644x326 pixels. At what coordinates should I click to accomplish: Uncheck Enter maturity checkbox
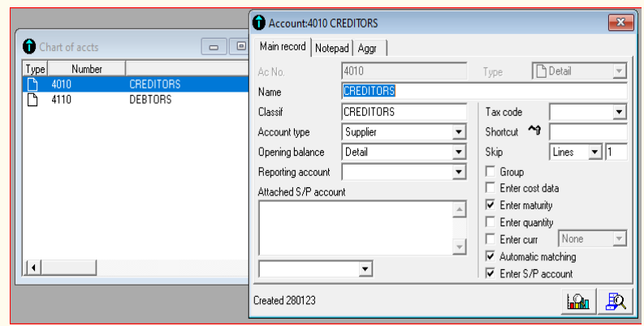click(x=490, y=204)
